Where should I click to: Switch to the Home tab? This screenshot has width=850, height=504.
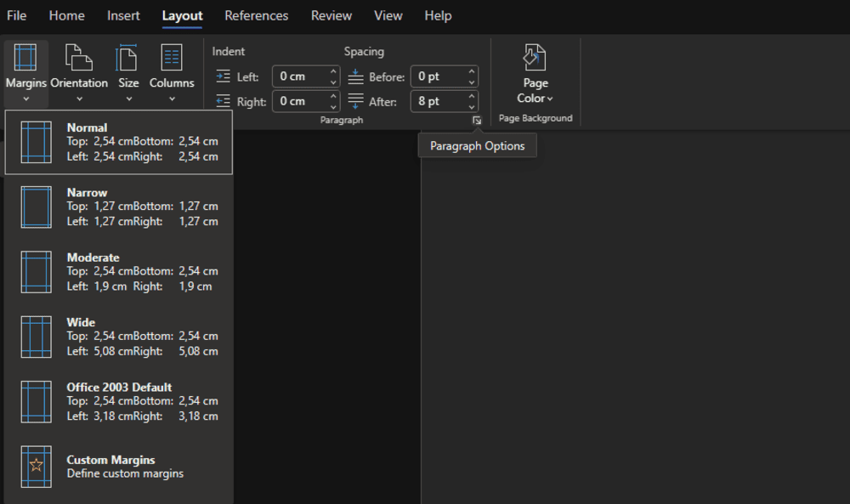click(66, 15)
